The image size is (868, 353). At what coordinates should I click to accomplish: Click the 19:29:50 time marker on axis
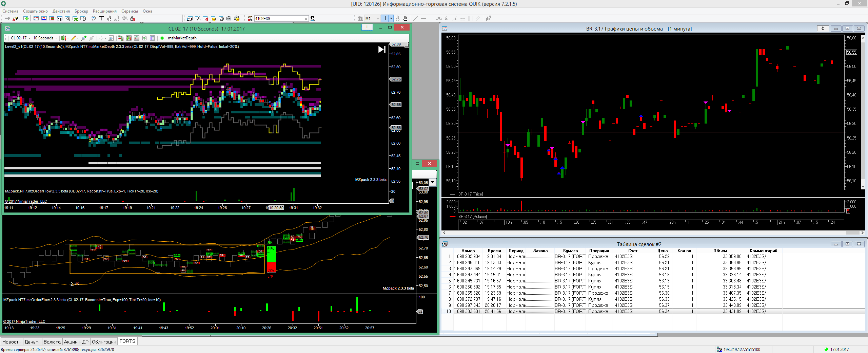click(276, 208)
